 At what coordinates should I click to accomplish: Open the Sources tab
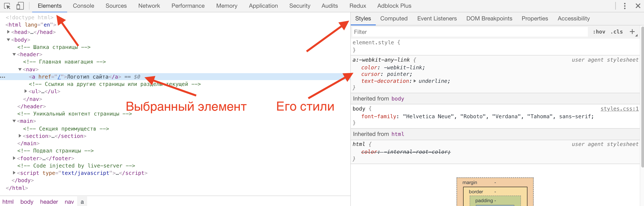coord(116,6)
